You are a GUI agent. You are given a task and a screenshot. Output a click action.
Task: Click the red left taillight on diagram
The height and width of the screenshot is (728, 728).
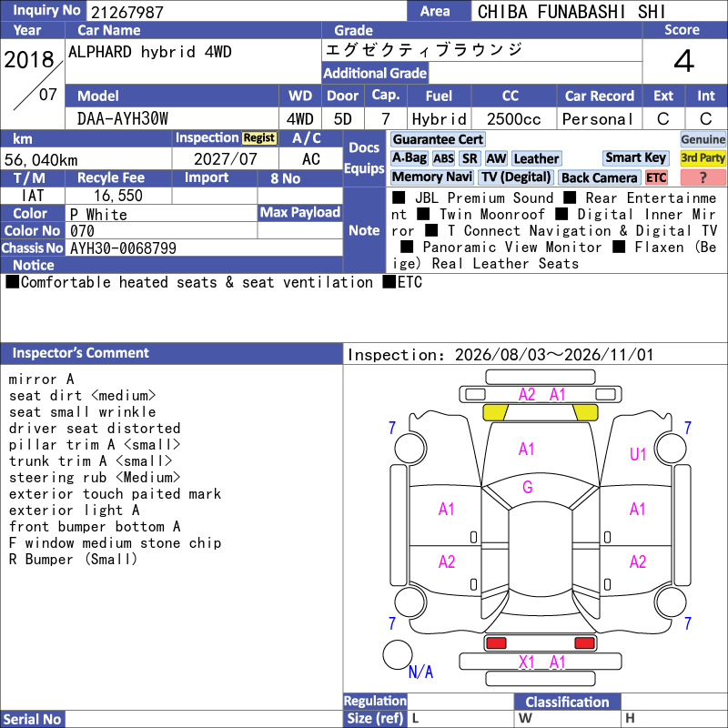(x=495, y=643)
